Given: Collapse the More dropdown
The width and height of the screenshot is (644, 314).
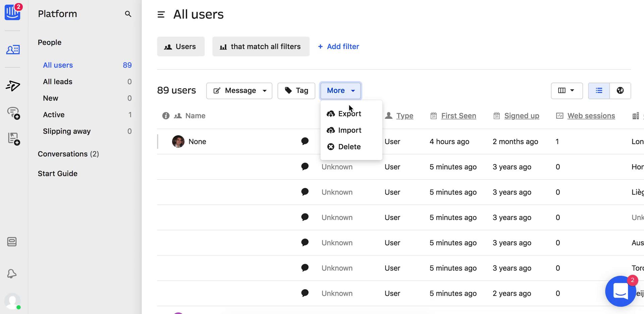Looking at the screenshot, I should 340,91.
